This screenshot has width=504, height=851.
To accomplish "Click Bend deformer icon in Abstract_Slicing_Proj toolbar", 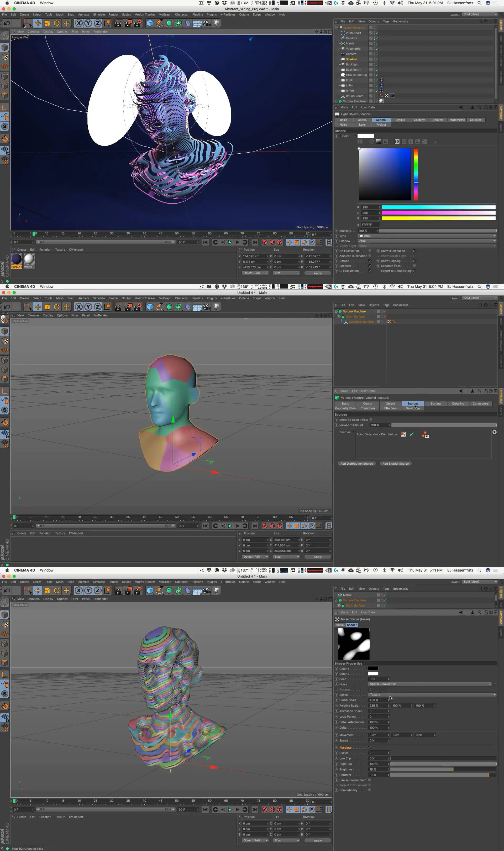I will [x=188, y=23].
